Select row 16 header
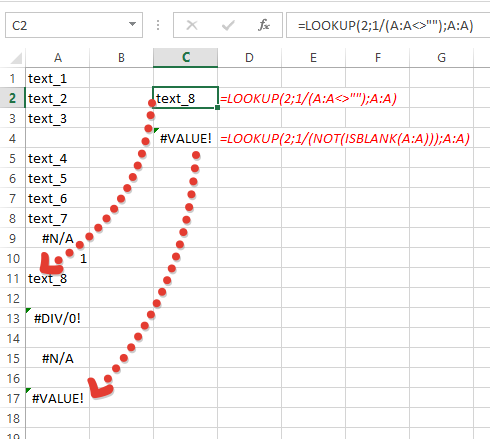 coord(13,378)
